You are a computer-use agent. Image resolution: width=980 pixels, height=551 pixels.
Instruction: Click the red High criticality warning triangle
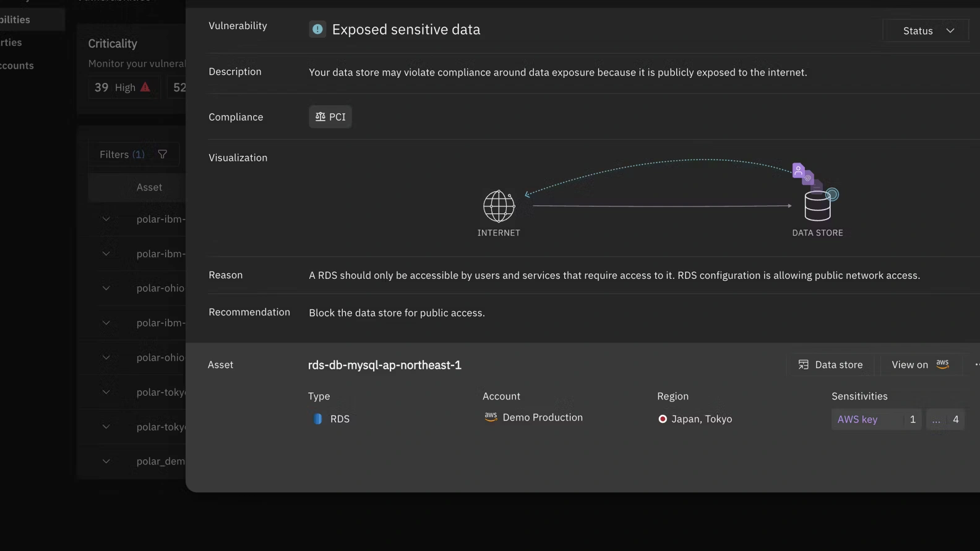pyautogui.click(x=145, y=87)
